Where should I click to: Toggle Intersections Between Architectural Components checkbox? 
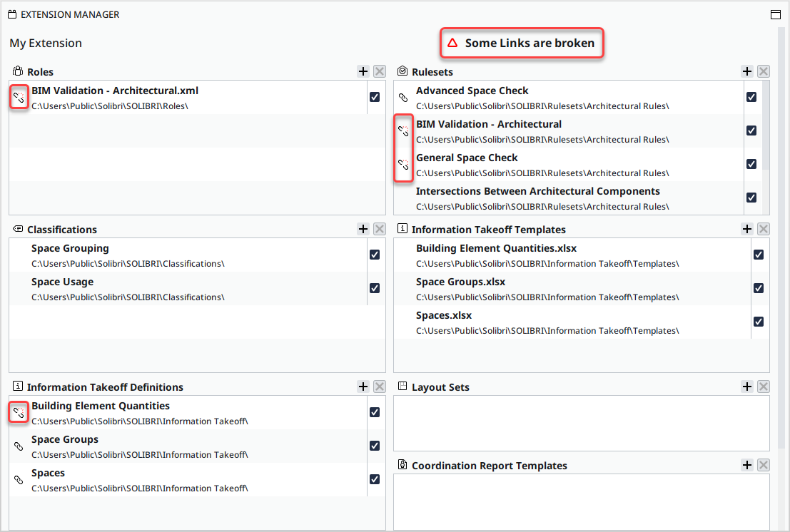[751, 198]
